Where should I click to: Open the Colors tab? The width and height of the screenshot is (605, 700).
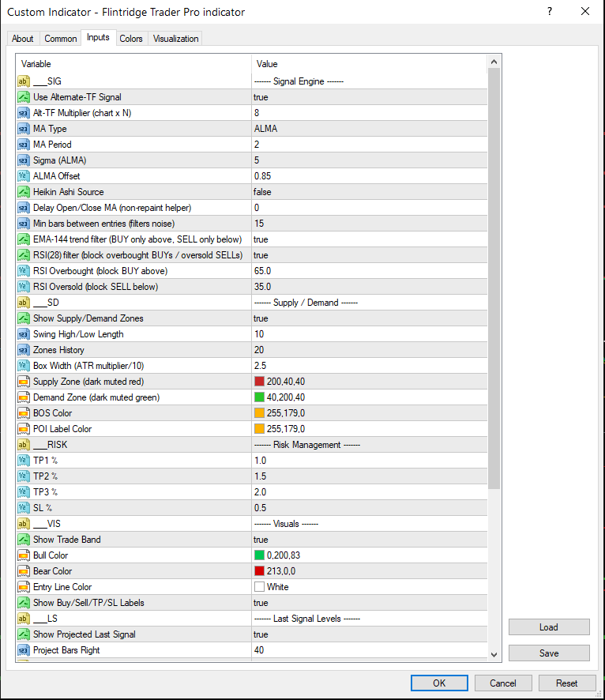(x=131, y=39)
